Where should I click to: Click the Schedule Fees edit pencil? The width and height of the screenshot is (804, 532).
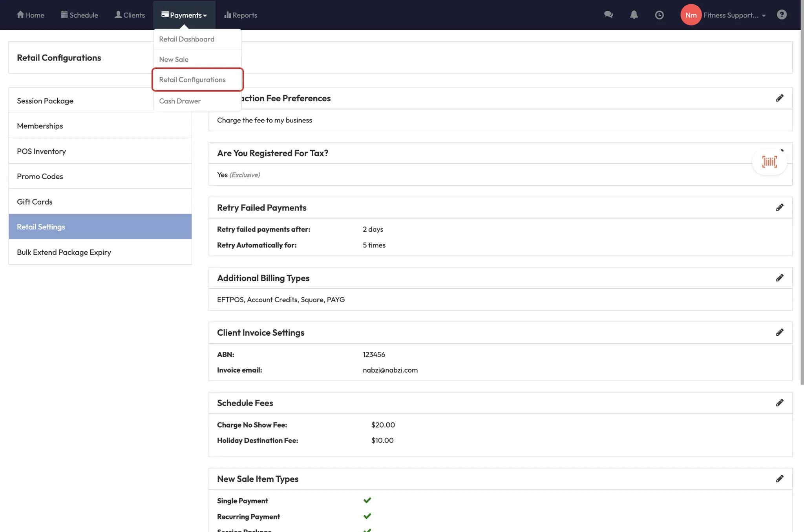(780, 403)
